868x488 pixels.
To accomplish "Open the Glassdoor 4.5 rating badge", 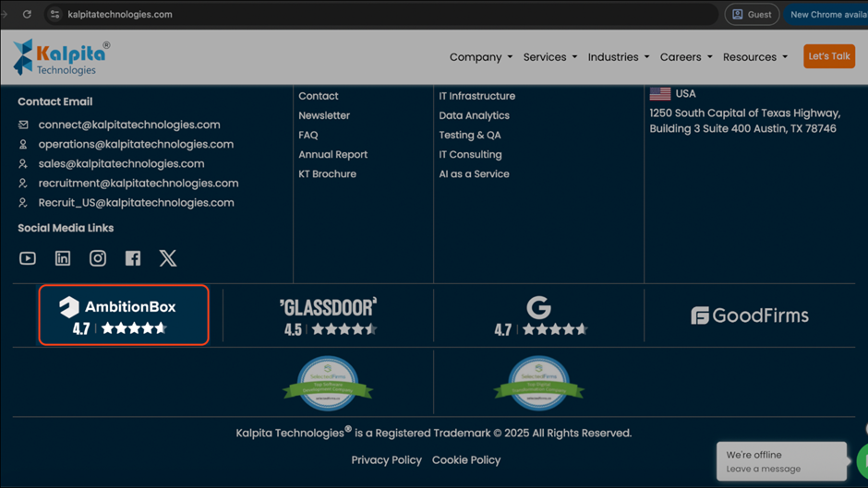I will click(x=329, y=315).
